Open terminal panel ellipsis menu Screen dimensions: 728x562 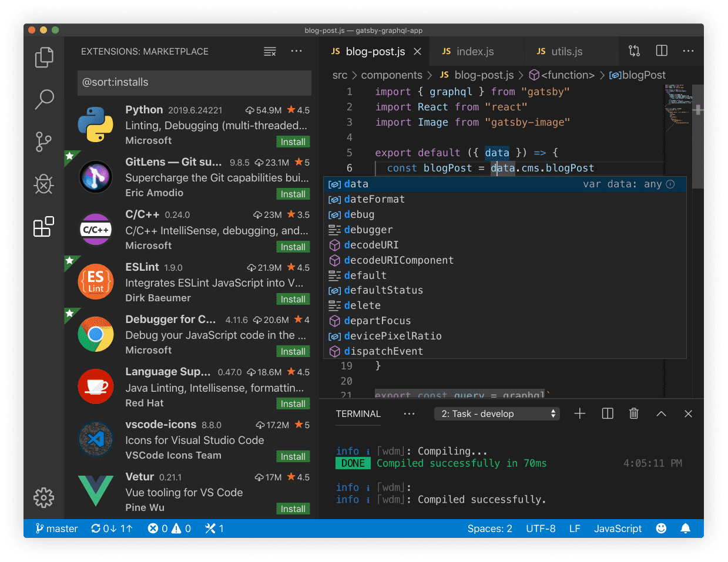point(409,413)
